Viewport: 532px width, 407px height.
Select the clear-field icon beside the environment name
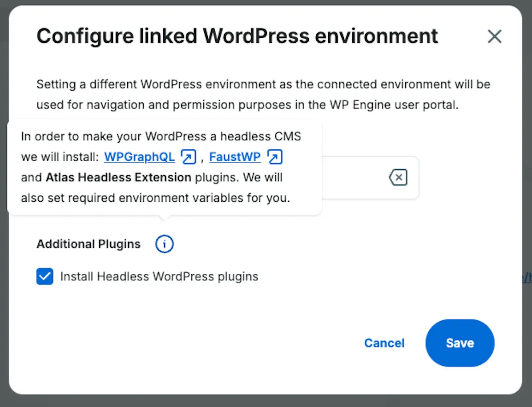[398, 177]
